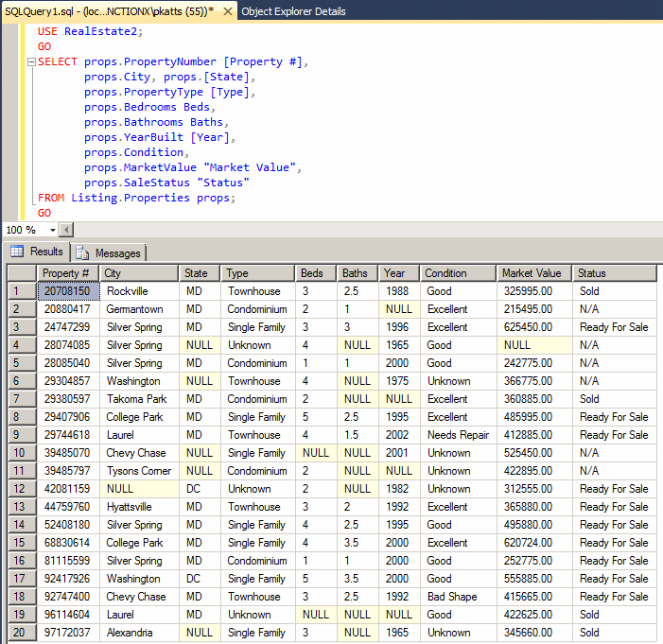Select the SQLQuery1.sql query tab
This screenshot has width=663, height=644.
pyautogui.click(x=110, y=11)
